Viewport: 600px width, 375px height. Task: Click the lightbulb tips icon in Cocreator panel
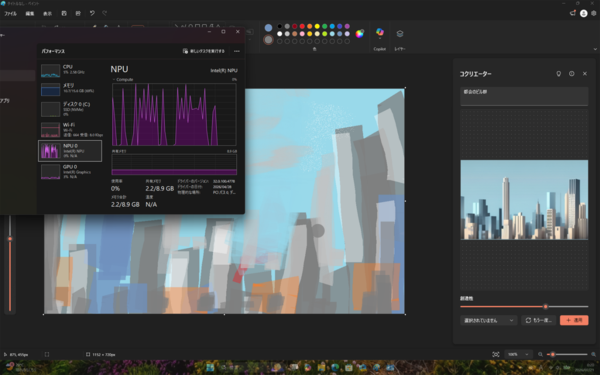559,73
